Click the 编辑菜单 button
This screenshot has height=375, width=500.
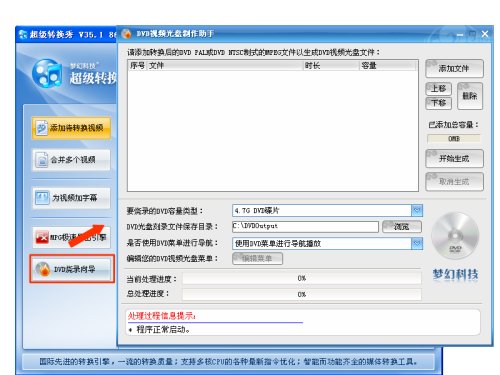pyautogui.click(x=257, y=258)
